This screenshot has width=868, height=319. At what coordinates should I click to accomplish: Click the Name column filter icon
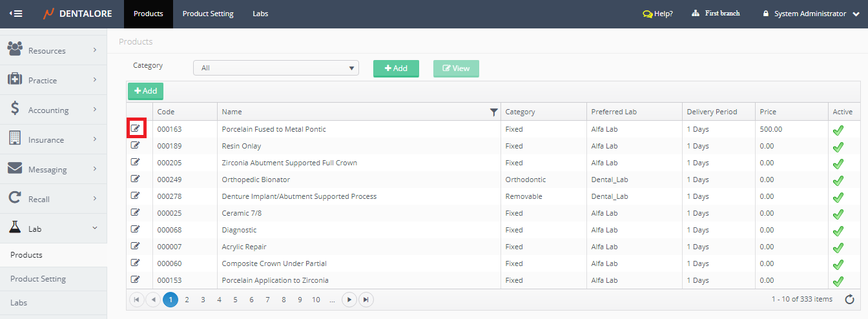tap(493, 112)
